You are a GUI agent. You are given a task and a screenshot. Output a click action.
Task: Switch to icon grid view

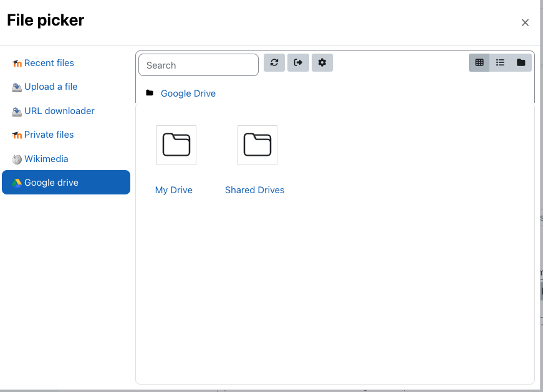[x=479, y=63]
